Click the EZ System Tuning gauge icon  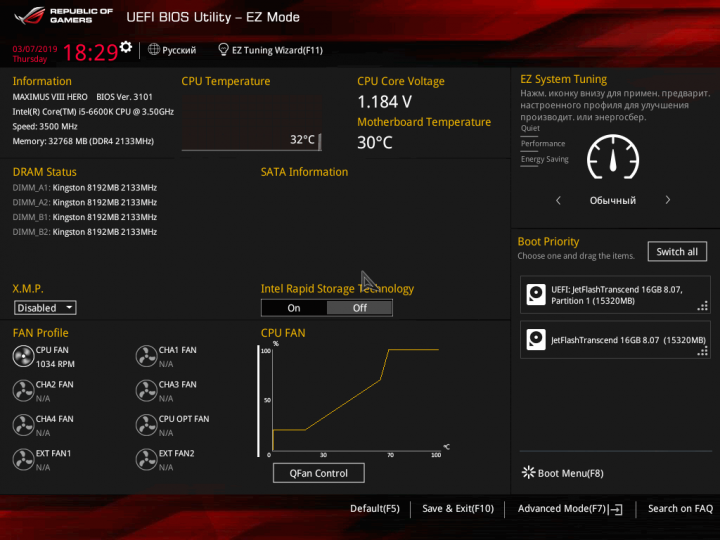613,157
